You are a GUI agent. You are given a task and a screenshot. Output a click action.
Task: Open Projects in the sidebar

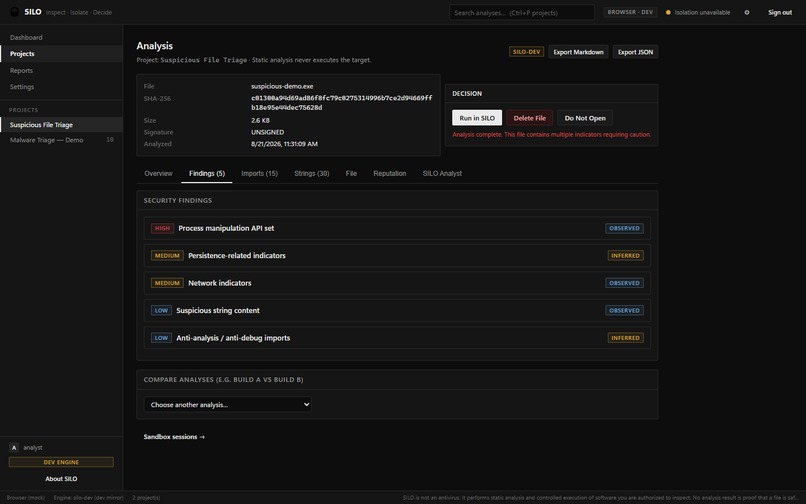61,53
